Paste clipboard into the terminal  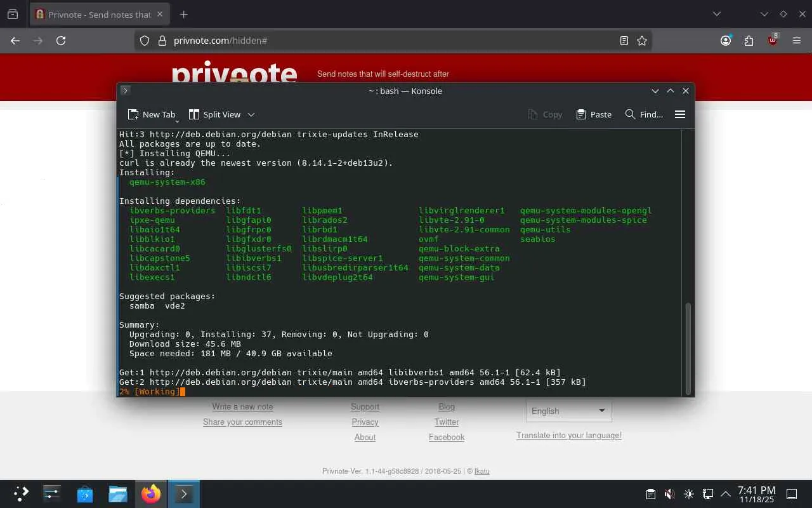594,114
